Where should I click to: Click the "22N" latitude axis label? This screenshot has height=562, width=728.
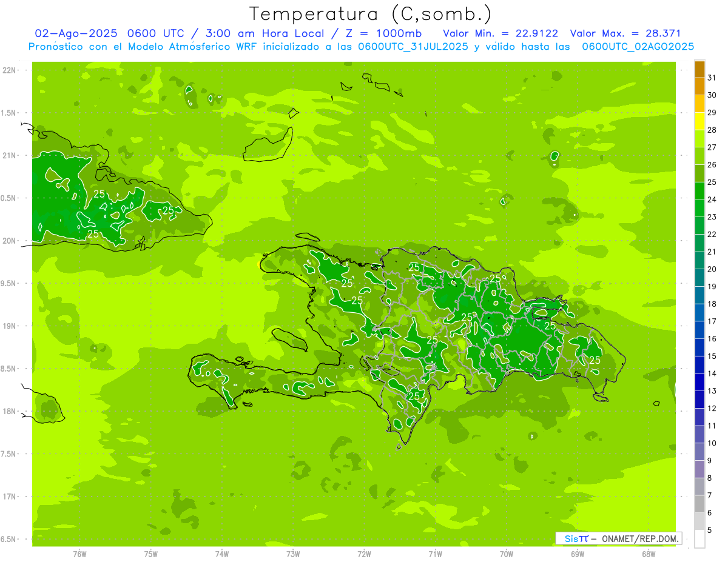pos(10,70)
